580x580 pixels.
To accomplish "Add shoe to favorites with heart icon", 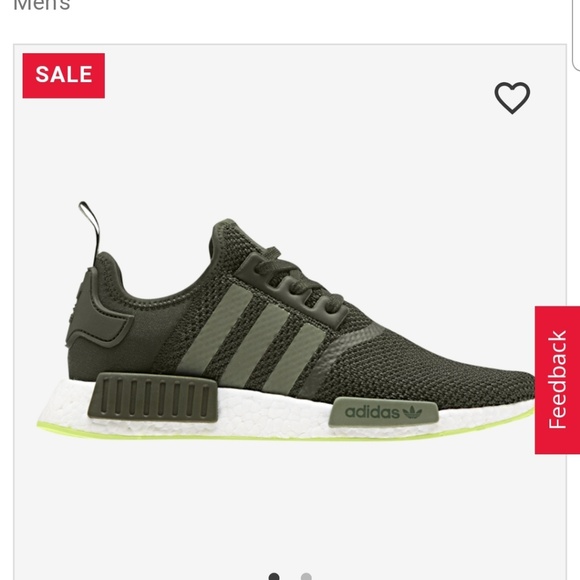I will point(512,98).
